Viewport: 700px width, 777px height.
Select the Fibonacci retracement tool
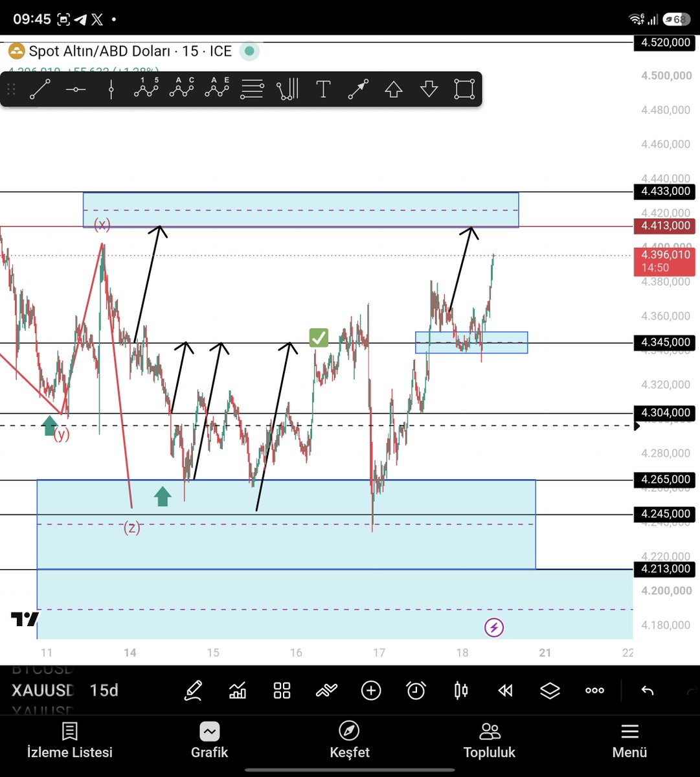[x=252, y=89]
